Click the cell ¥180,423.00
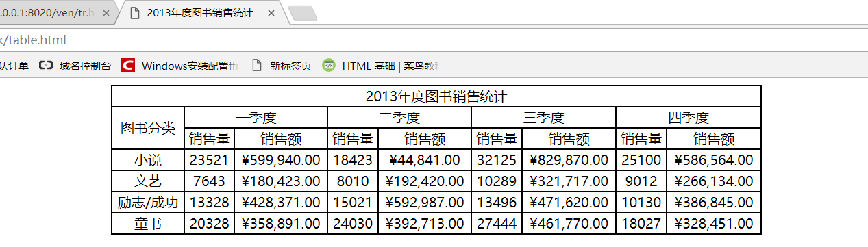 (x=282, y=181)
